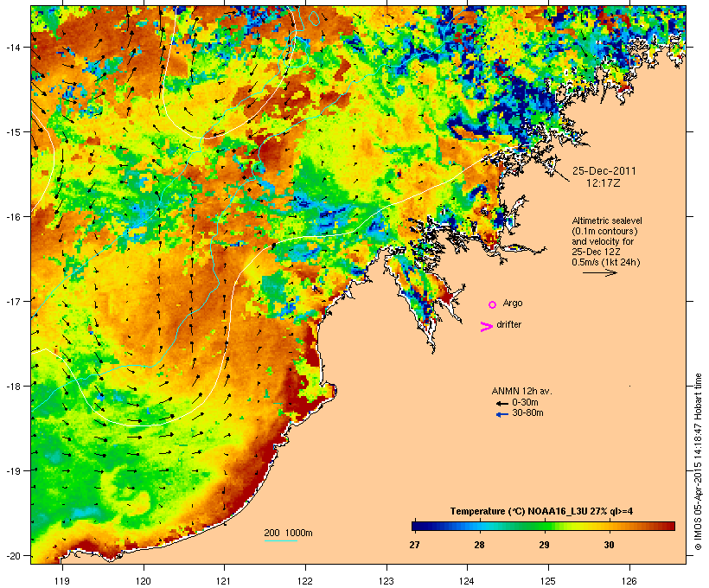Click the 0.5m/s velocity scale arrow
The height and width of the screenshot is (588, 709).
pos(599,272)
